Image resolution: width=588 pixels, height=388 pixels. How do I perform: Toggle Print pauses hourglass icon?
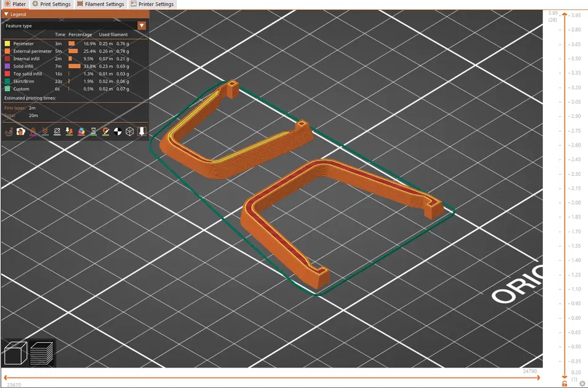(x=94, y=132)
